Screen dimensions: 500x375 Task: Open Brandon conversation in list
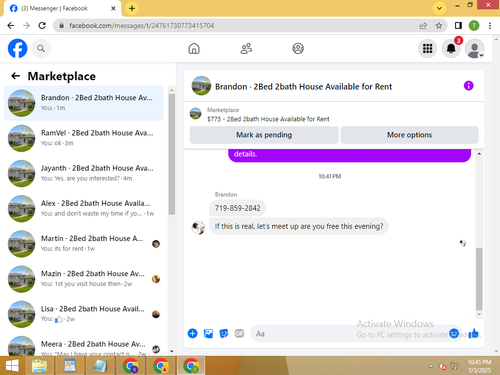(84, 103)
